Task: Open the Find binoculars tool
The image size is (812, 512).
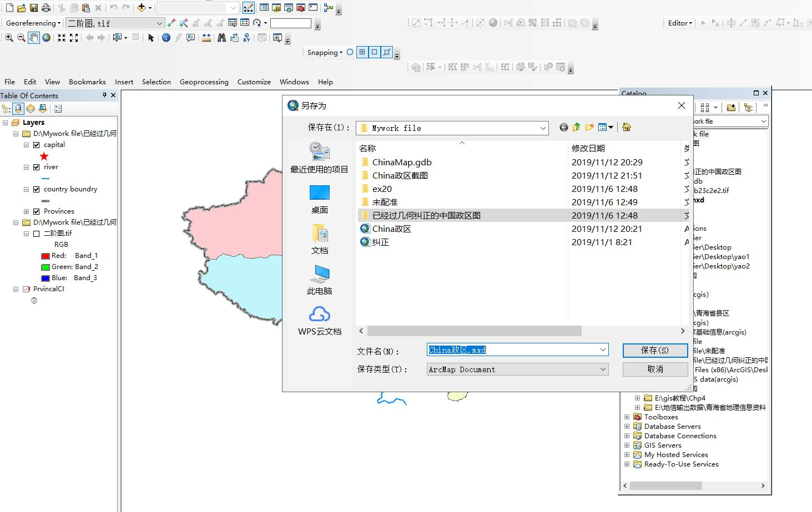Action: [x=221, y=38]
